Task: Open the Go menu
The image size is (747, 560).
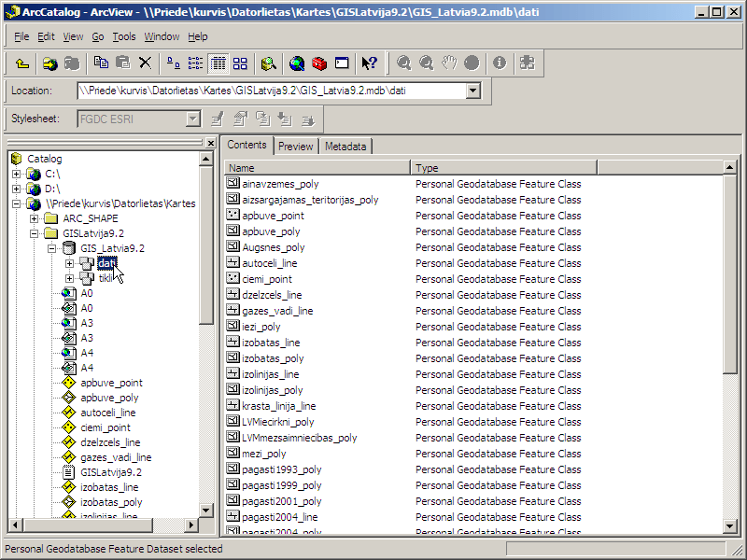Action: (x=98, y=36)
